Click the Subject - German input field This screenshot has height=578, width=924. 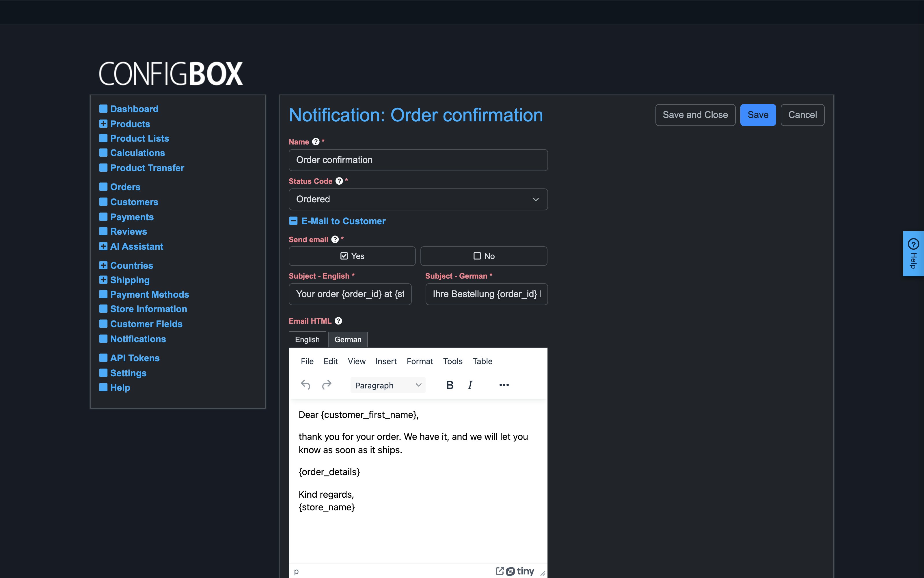tap(487, 294)
